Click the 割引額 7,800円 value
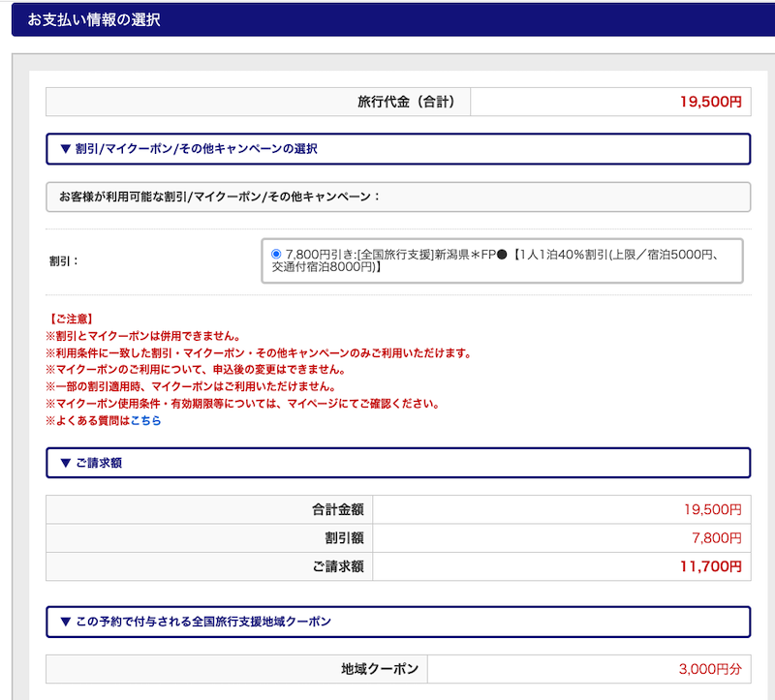 [x=717, y=538]
